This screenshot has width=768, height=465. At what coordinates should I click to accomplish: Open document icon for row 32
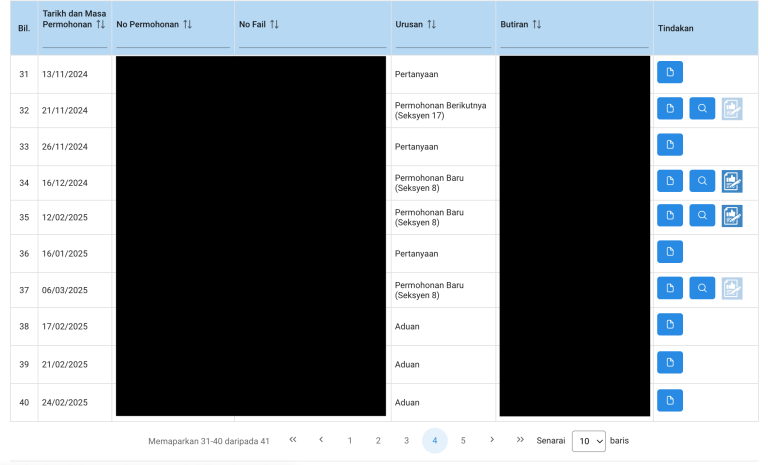670,109
